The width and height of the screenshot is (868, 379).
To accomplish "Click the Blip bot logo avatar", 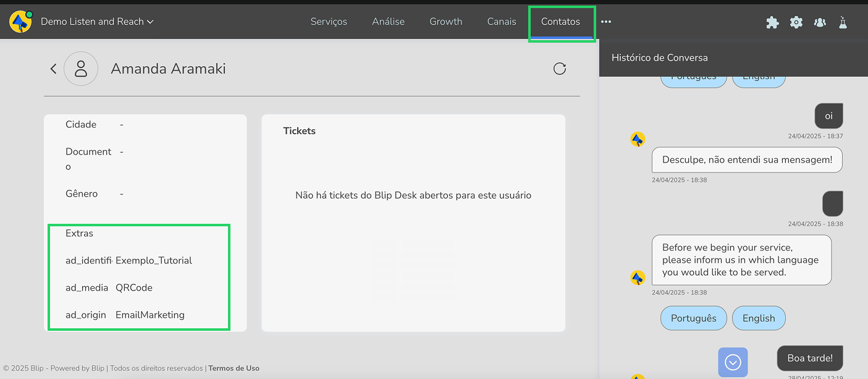I will click(20, 22).
